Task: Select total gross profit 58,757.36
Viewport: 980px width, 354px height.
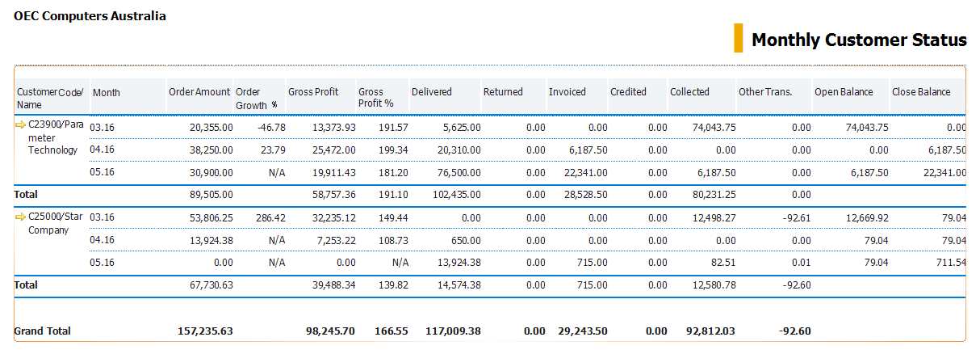Action: (333, 195)
